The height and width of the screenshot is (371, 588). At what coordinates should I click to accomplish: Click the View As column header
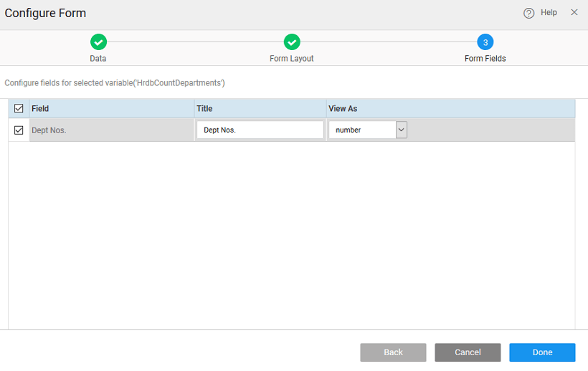pyautogui.click(x=343, y=109)
